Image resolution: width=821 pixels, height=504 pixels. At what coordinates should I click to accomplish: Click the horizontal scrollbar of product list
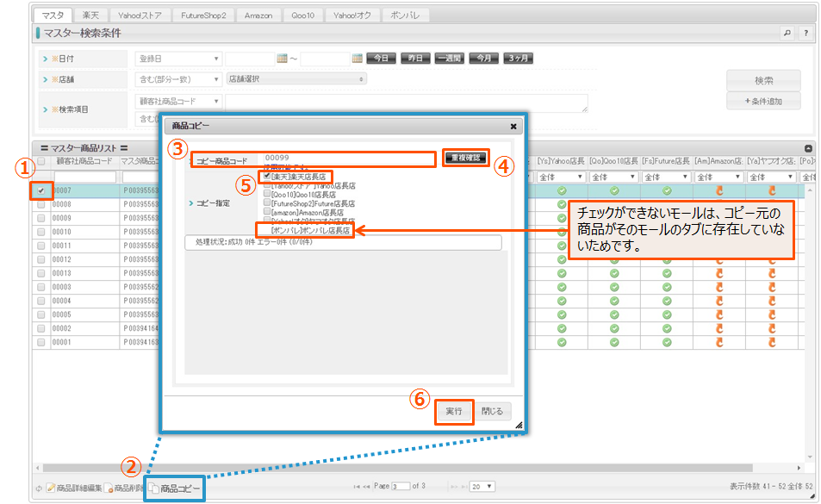397,468
